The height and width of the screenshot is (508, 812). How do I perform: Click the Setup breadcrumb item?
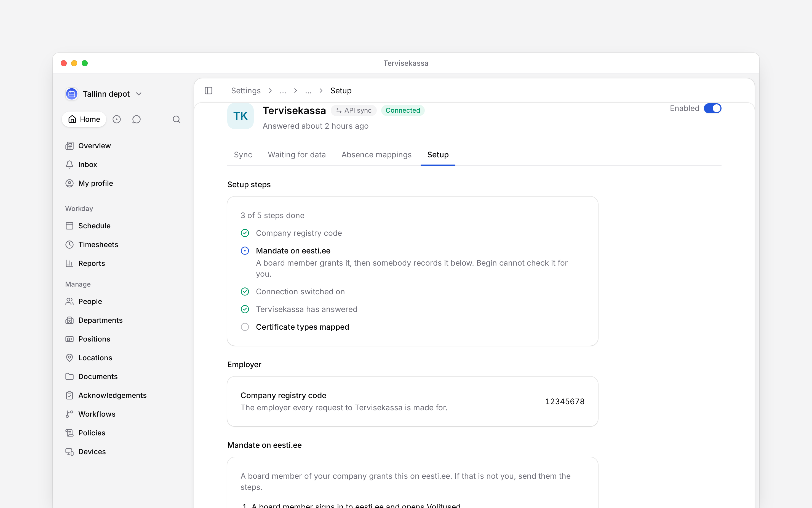click(x=341, y=91)
